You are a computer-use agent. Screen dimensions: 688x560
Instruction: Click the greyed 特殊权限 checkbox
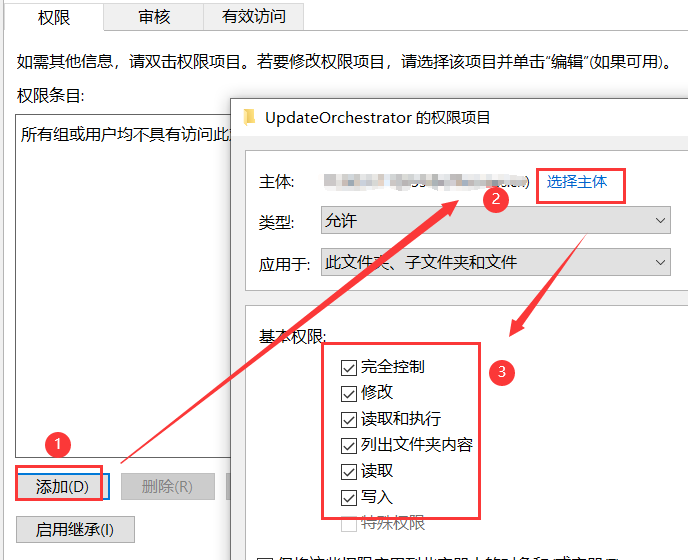click(349, 524)
